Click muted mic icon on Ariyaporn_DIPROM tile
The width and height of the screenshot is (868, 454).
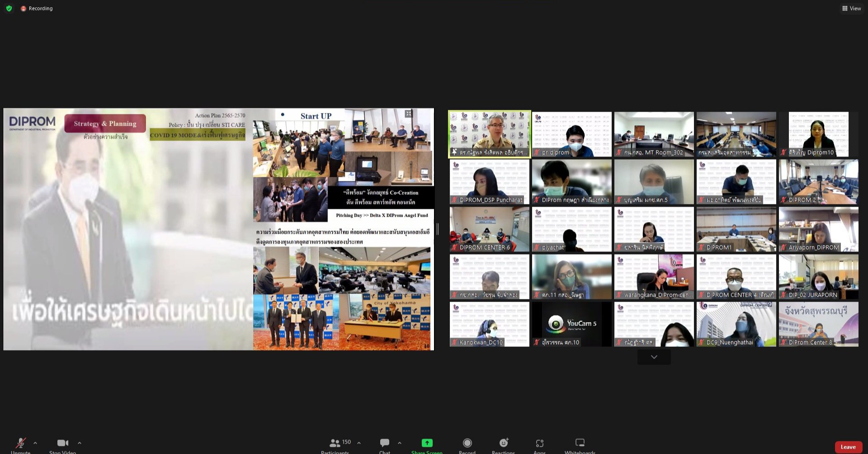click(x=783, y=247)
